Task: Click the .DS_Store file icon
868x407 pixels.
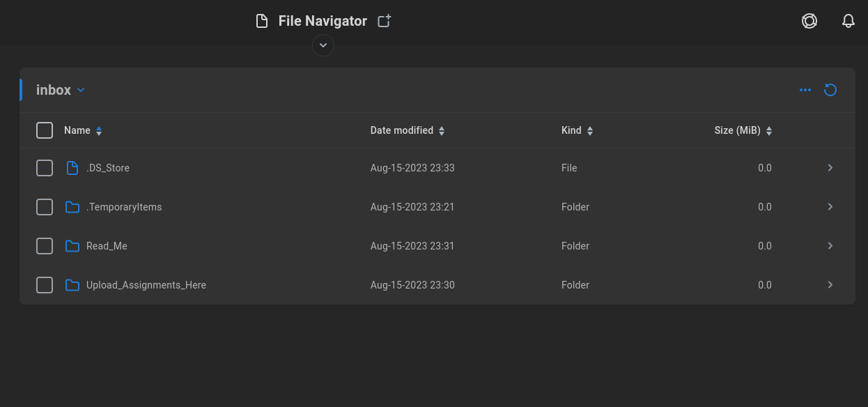Action: [x=72, y=168]
